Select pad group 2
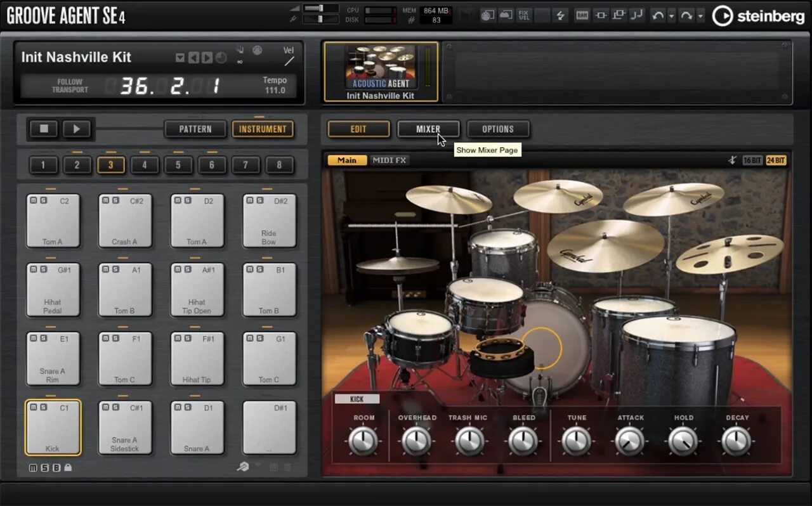This screenshot has width=812, height=506. pyautogui.click(x=77, y=165)
